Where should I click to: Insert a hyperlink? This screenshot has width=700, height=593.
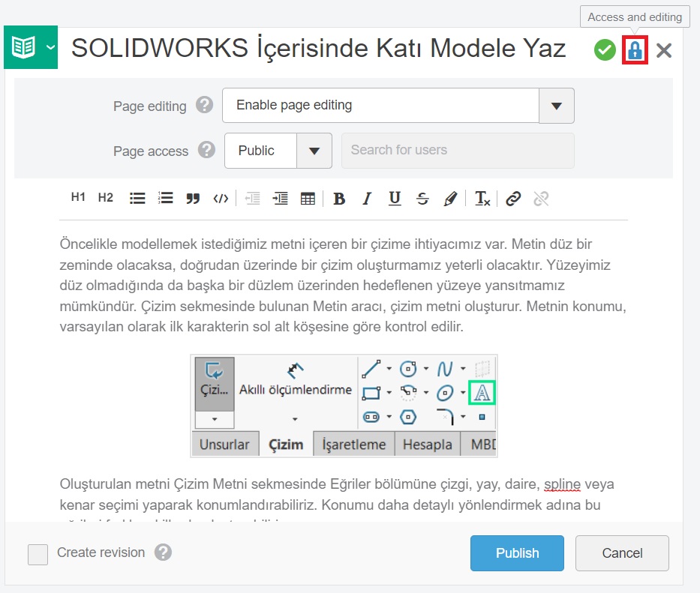pos(513,199)
